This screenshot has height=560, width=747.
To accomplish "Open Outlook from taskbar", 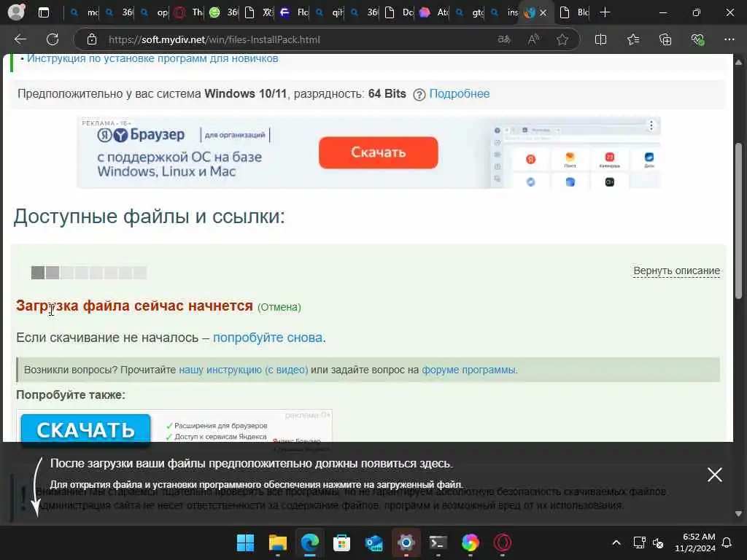I will 374,542.
